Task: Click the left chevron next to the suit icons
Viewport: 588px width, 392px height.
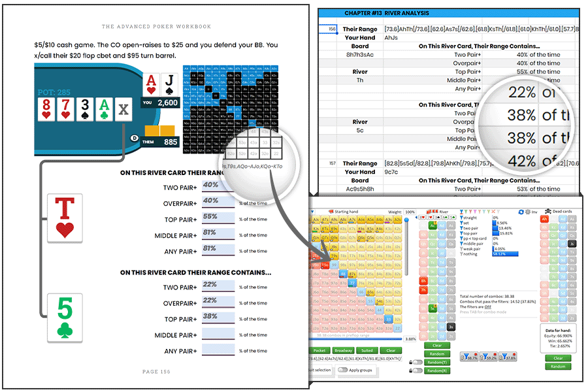Action: (x=416, y=217)
